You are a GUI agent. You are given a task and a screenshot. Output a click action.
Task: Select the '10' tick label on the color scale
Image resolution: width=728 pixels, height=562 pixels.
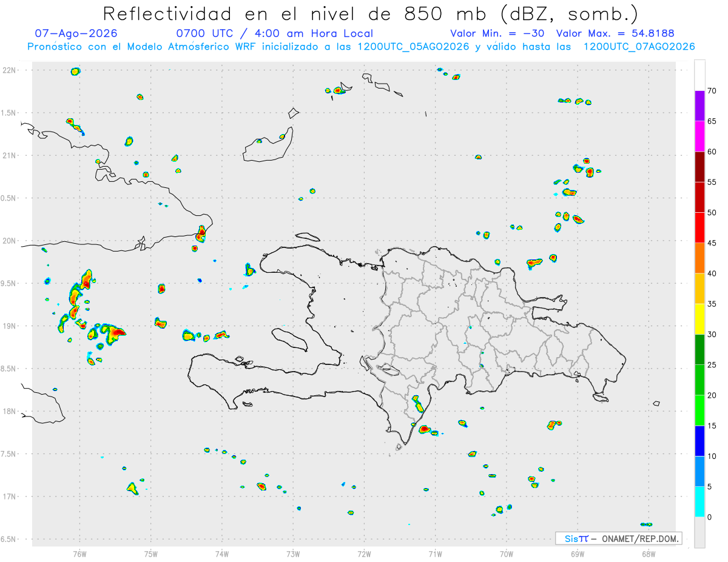pos(712,456)
